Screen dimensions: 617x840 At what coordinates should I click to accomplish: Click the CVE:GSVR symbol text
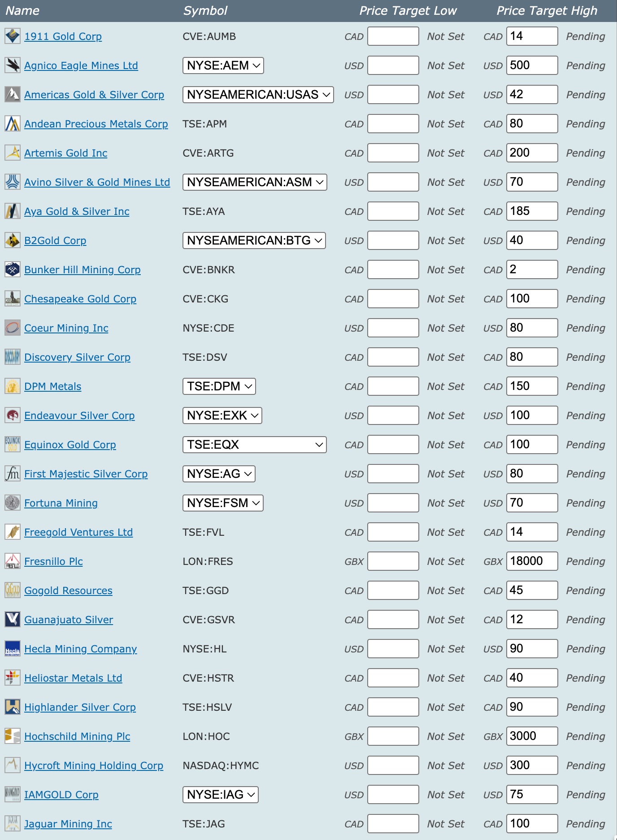209,620
